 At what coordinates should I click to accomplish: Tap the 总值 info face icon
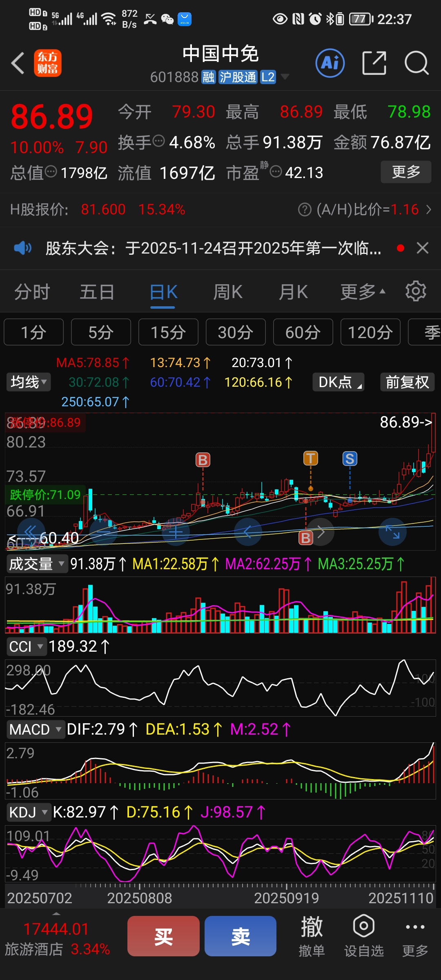pyautogui.click(x=51, y=172)
